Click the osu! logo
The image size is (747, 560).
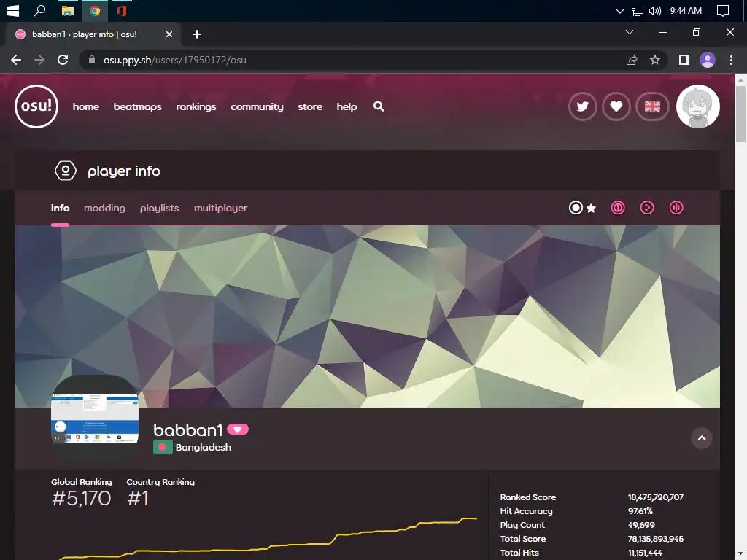36,106
